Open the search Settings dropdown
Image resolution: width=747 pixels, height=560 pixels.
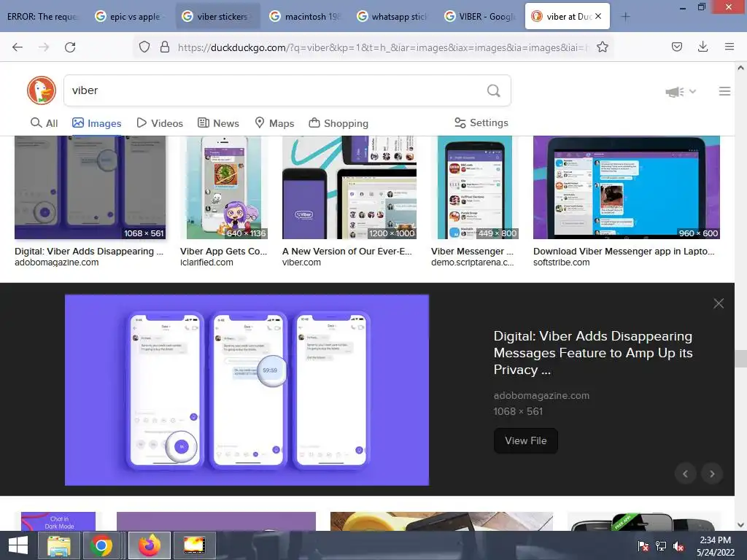(x=481, y=122)
